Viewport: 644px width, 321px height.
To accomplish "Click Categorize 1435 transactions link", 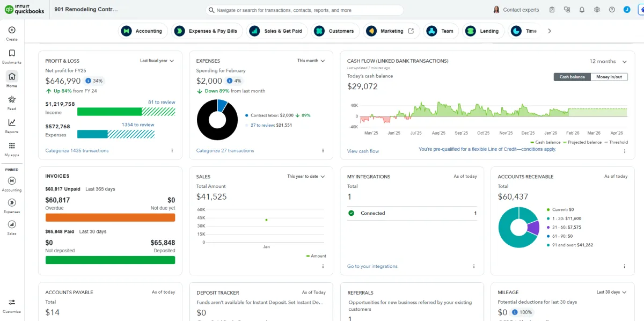I will pyautogui.click(x=77, y=150).
